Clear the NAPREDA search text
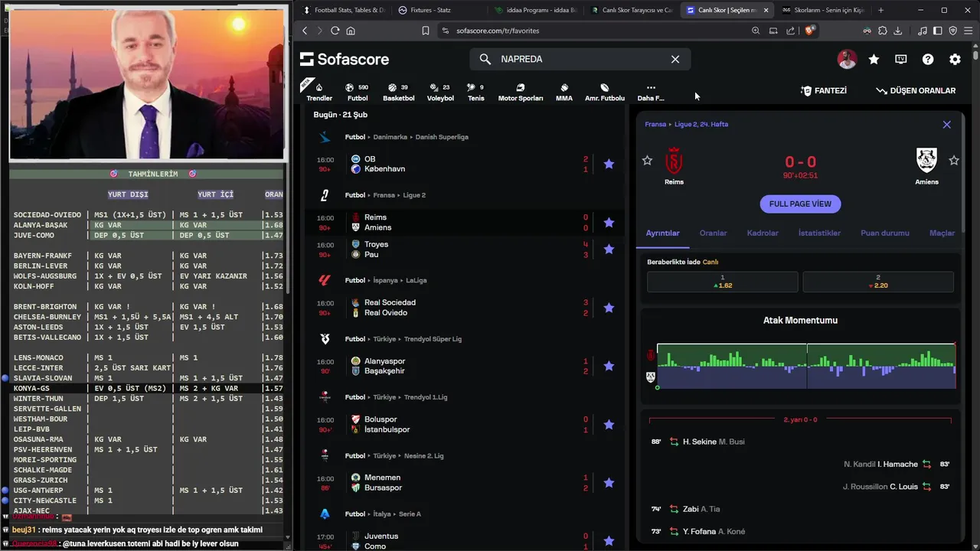The image size is (980, 551). click(x=675, y=59)
